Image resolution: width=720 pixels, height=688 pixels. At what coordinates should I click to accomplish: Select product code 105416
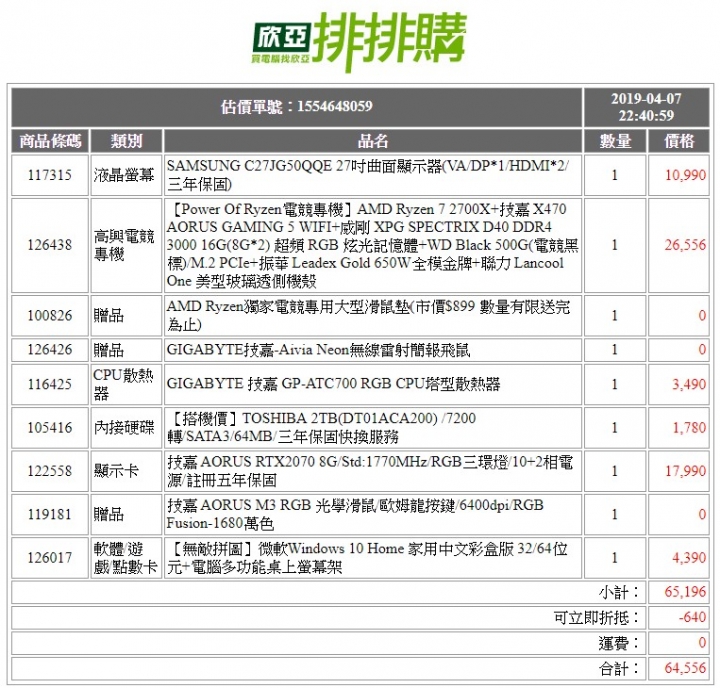point(50,428)
